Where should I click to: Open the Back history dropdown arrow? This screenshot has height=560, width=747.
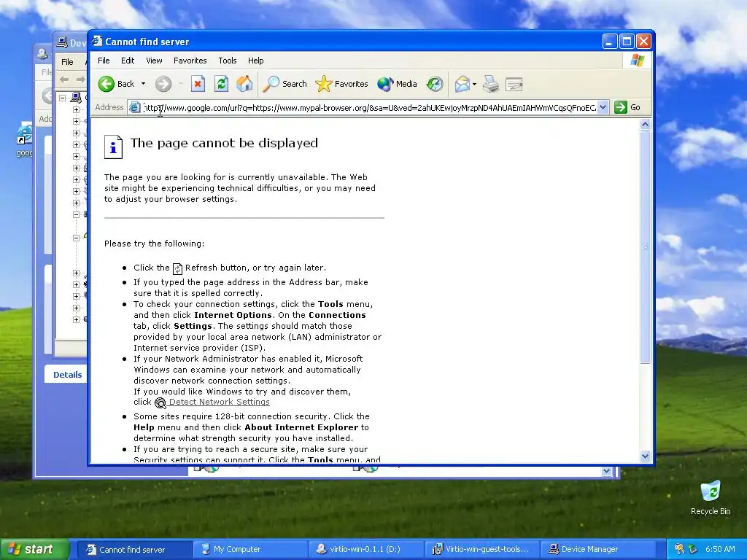coord(143,84)
